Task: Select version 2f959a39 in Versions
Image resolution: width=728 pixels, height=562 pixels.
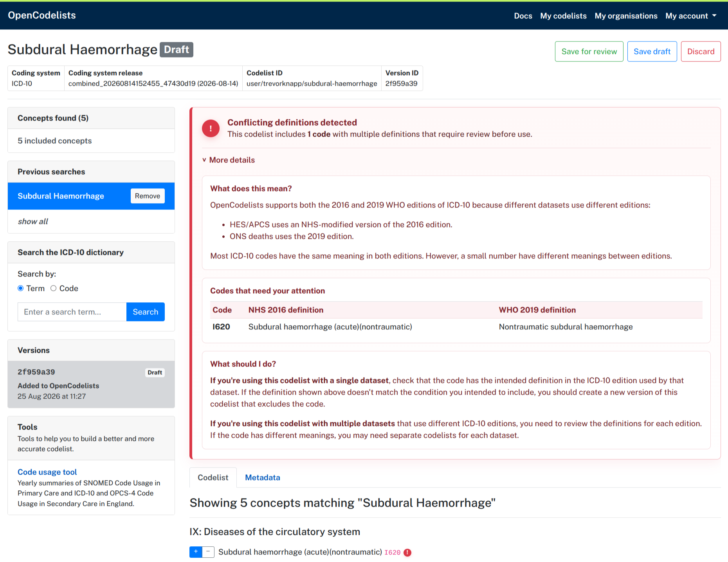Action: 91,384
